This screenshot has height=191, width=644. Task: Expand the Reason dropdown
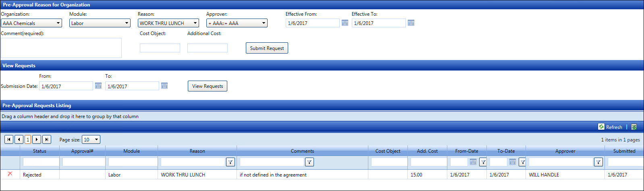coord(195,23)
